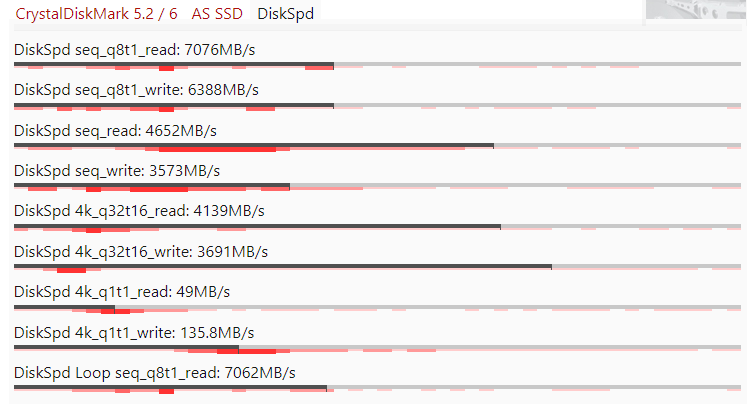Select the 4k_q32t16_read 4139MB/s result label
The width and height of the screenshot is (755, 407).
pos(139,211)
